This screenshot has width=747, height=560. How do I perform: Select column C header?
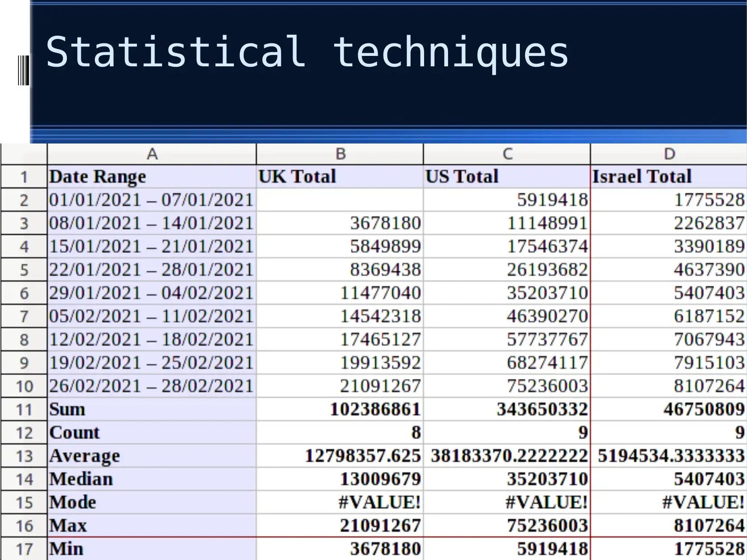pos(507,154)
